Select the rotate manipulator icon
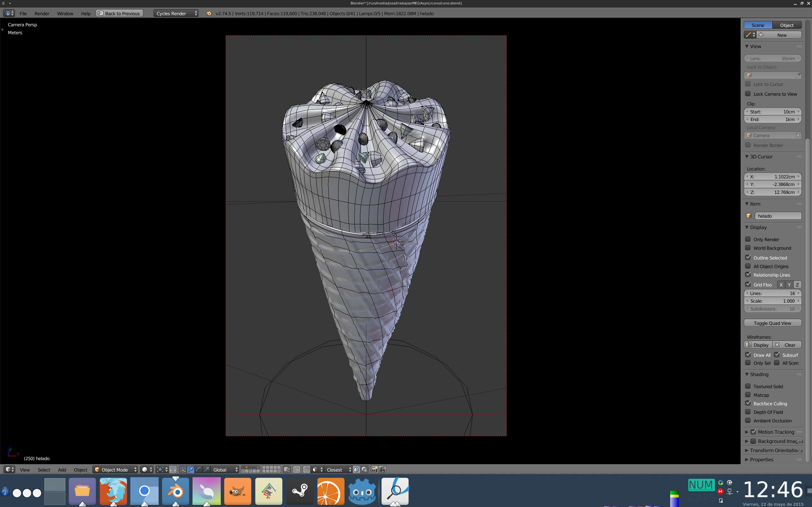This screenshot has height=507, width=812. pos(199,469)
